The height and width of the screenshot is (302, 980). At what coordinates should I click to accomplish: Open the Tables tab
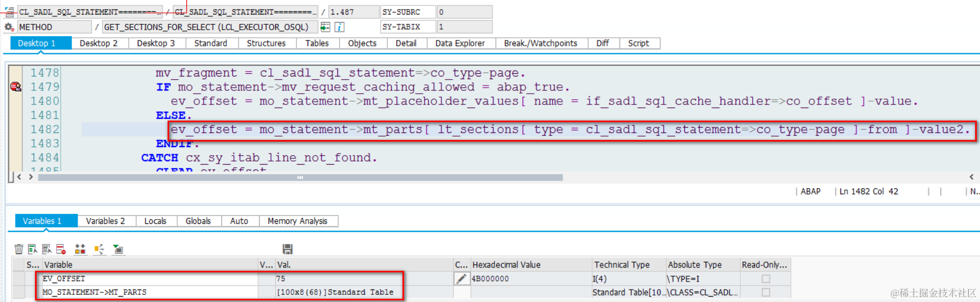(317, 43)
